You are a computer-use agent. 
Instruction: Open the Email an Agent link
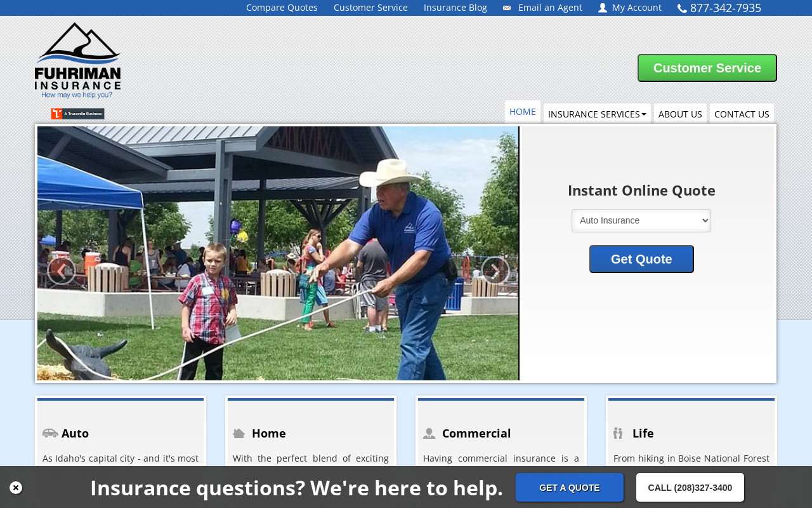pos(550,8)
